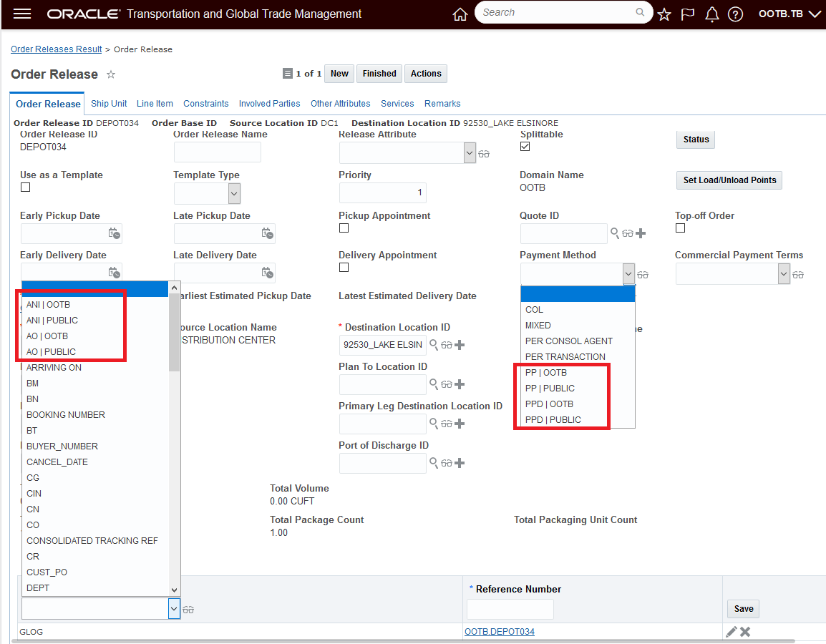Screen dimensions: 826x644
Task: Open the Actions button
Action: click(x=426, y=74)
